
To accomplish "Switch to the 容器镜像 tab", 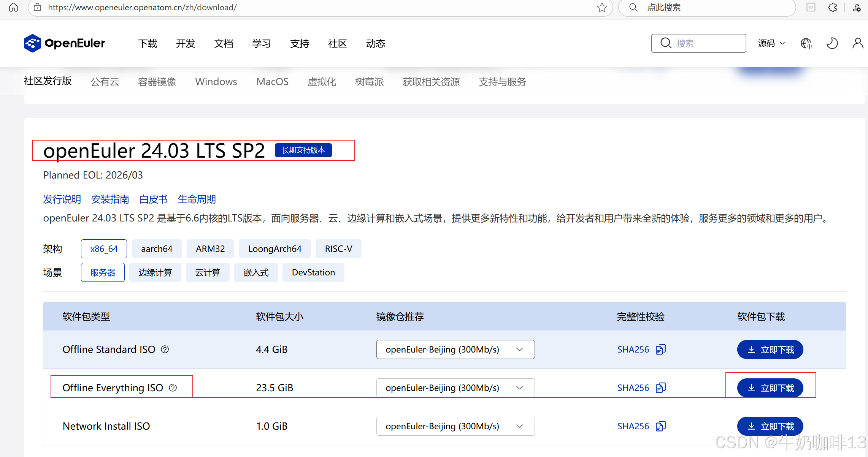I will (157, 82).
